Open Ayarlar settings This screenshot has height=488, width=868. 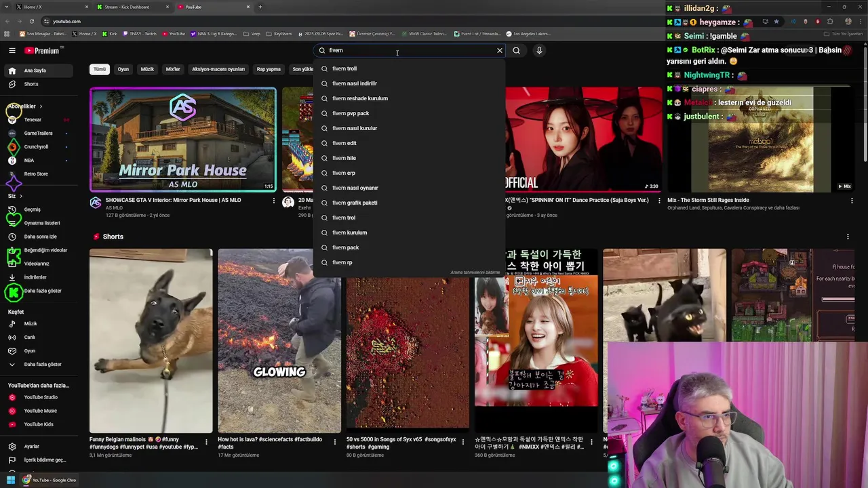[x=39, y=447]
